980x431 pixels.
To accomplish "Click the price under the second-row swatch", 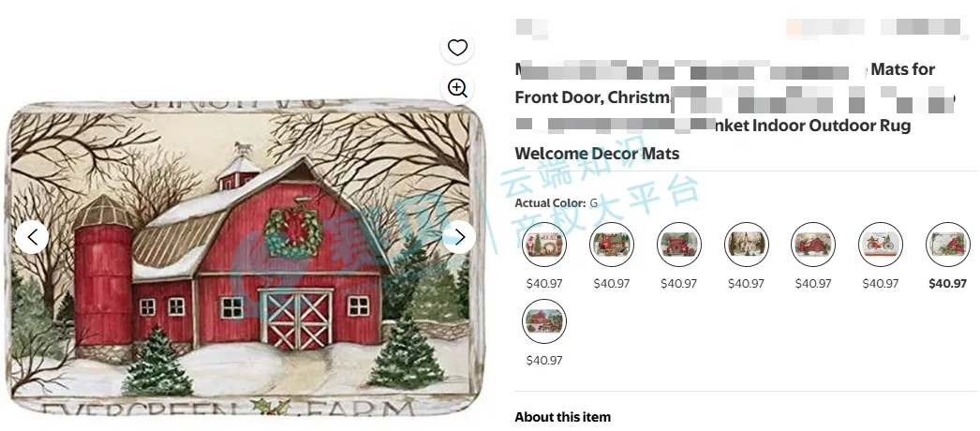I will pos(544,361).
